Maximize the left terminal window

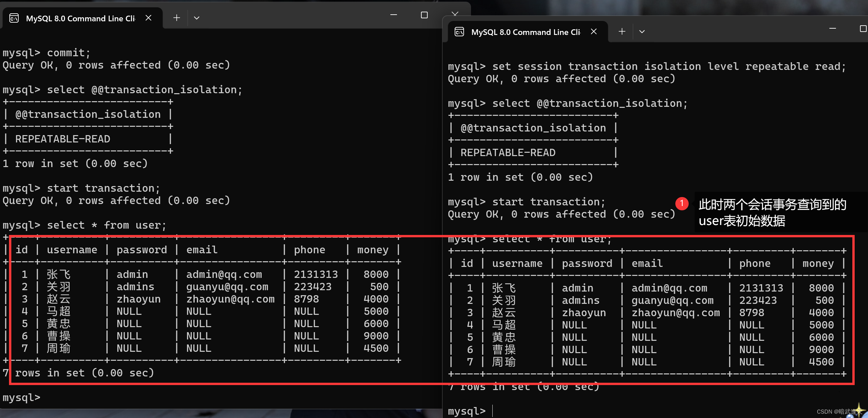click(x=424, y=15)
